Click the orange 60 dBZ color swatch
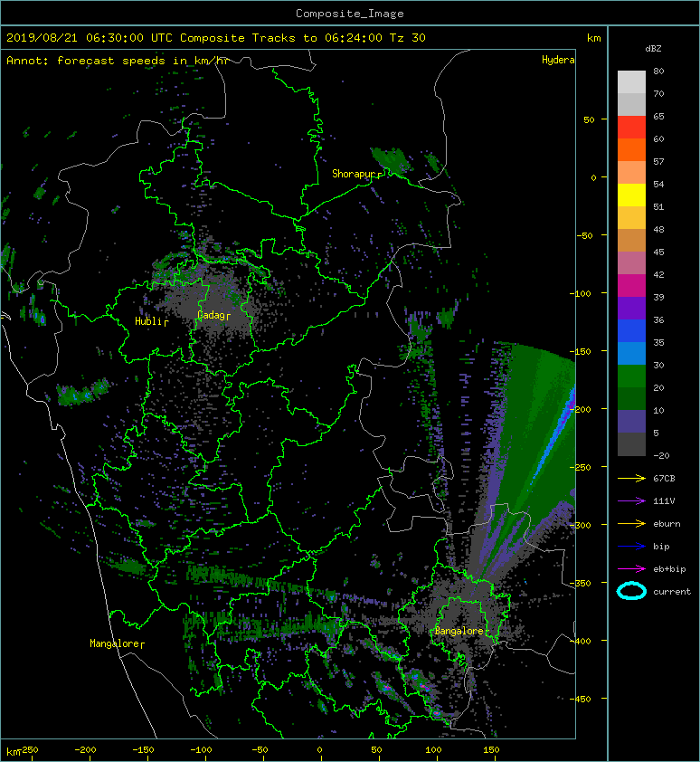Viewport: 700px width, 762px height. coord(631,149)
